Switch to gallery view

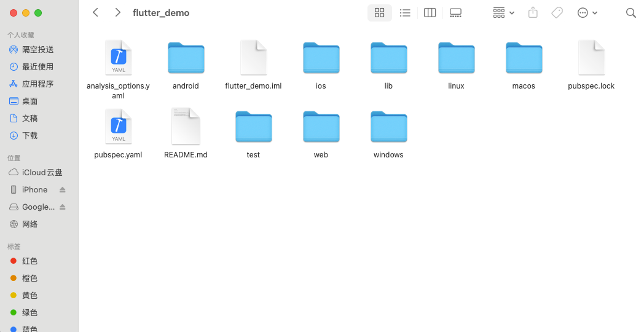click(455, 13)
